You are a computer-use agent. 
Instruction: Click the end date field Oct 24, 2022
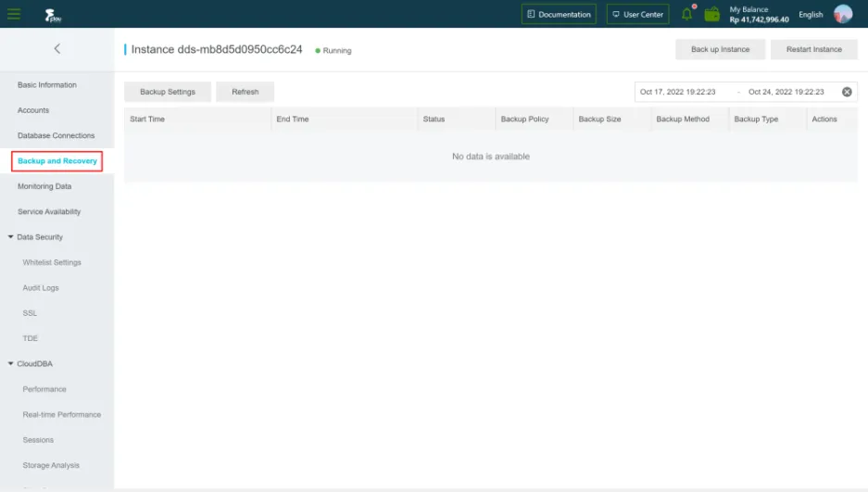pyautogui.click(x=786, y=92)
